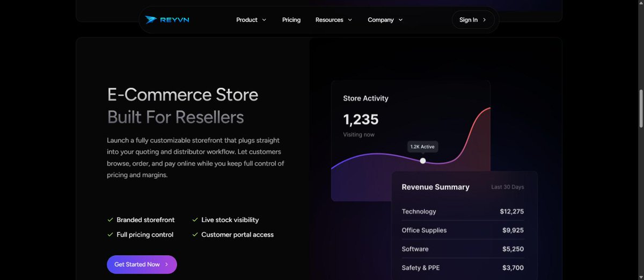Click the $12,275 amount
Screen dimensions: 644x280
tap(512, 212)
